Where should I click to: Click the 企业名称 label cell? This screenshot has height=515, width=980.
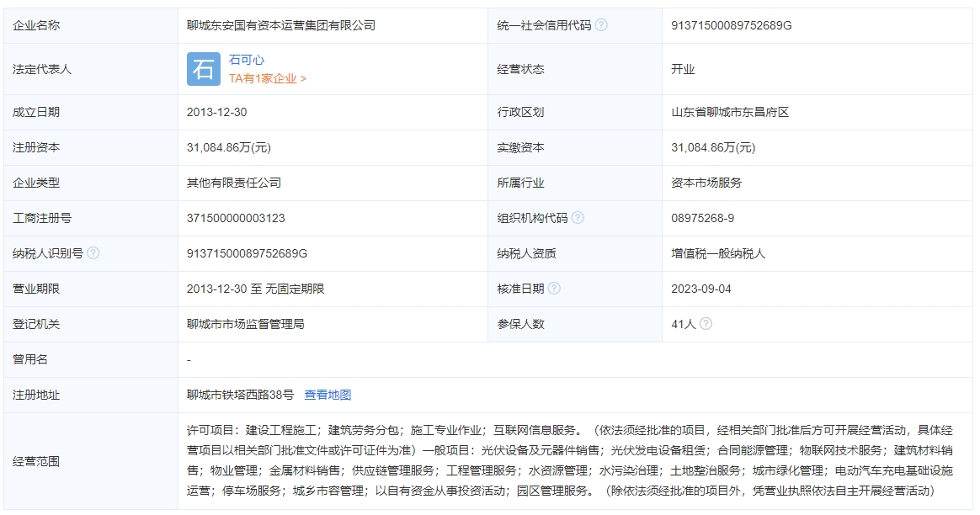click(91, 25)
